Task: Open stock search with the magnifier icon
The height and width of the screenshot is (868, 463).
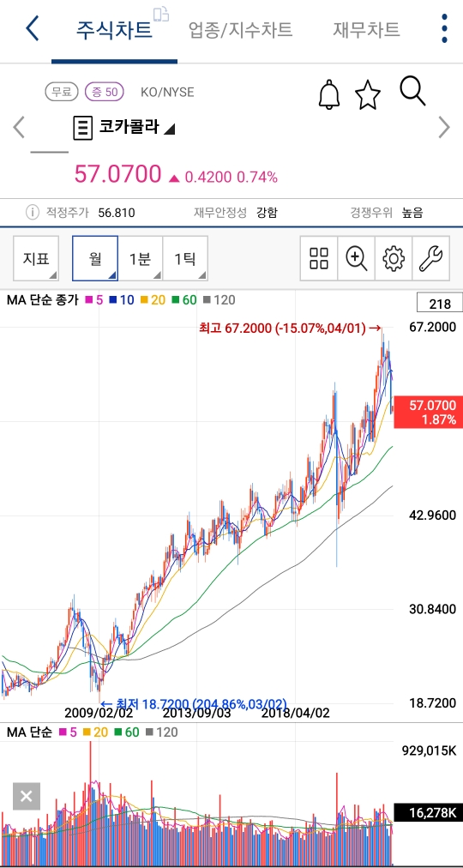Action: (413, 91)
